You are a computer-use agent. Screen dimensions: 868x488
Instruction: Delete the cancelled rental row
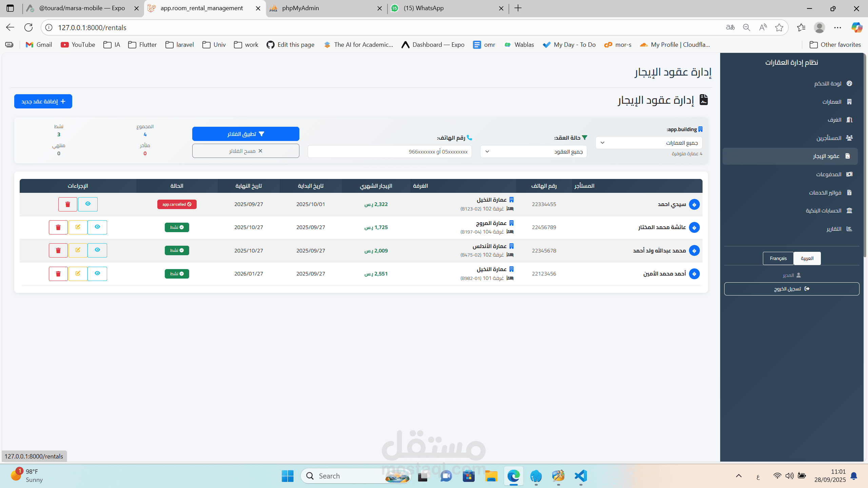pyautogui.click(x=67, y=204)
